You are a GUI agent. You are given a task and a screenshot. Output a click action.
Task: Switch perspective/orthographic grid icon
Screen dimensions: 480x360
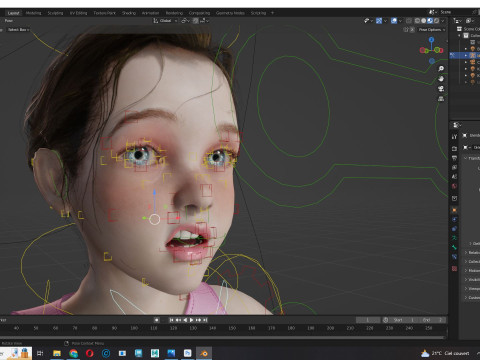[x=441, y=99]
